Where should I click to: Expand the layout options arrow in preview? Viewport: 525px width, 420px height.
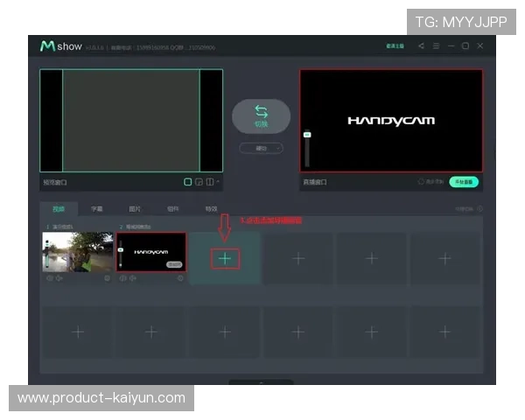click(218, 182)
